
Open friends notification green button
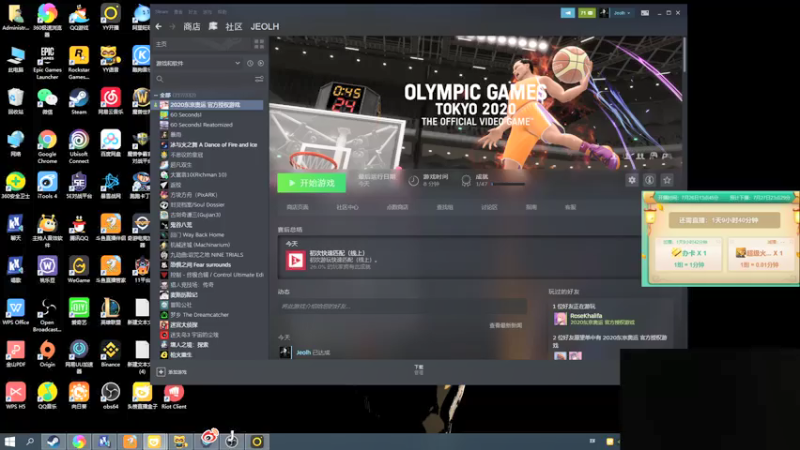click(x=587, y=13)
